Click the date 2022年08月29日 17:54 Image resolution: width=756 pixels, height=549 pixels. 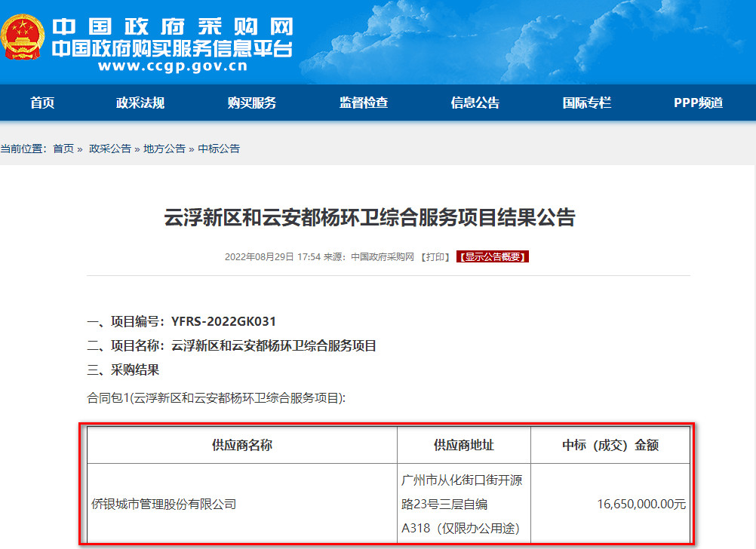tap(272, 257)
